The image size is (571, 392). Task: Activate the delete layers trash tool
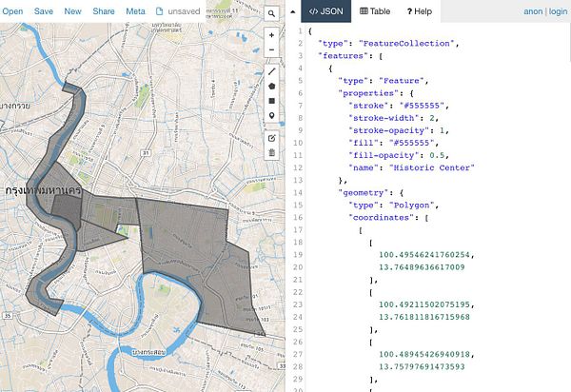click(x=271, y=152)
